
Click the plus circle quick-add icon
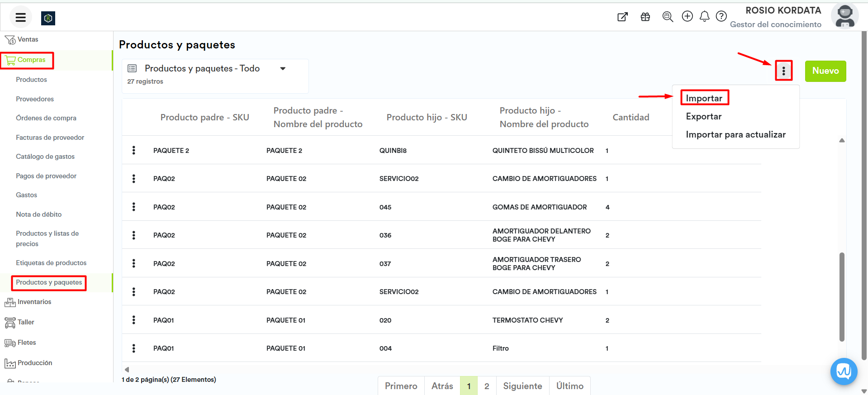(687, 17)
